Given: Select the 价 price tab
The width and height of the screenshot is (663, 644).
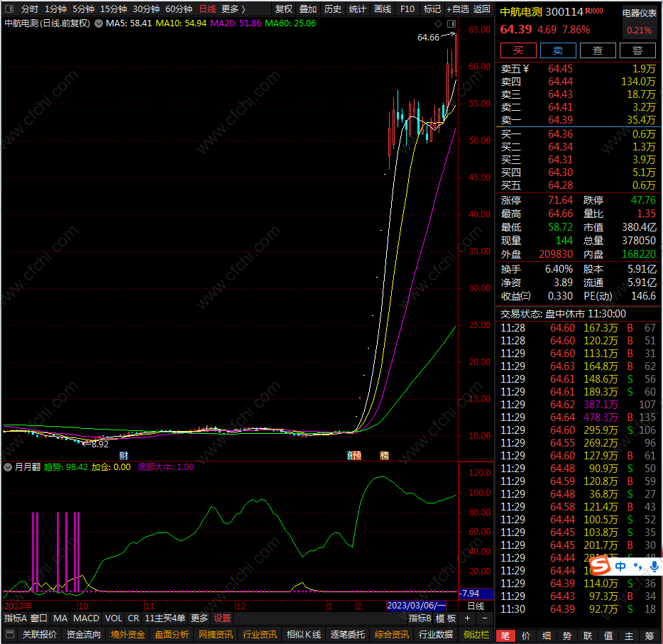Looking at the screenshot, I should pyautogui.click(x=526, y=635).
